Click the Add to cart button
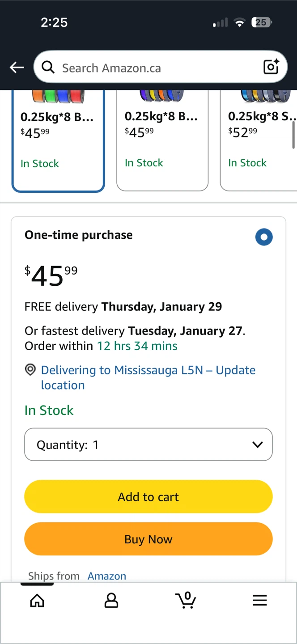Image resolution: width=297 pixels, height=644 pixels. coord(148,497)
